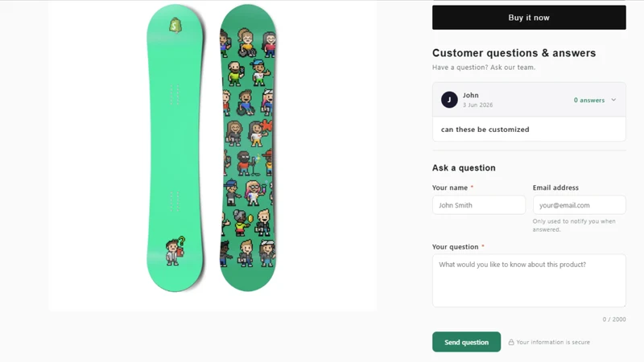Click the question-mark character on the snowboard
The width and height of the screenshot is (644, 362).
(x=175, y=252)
